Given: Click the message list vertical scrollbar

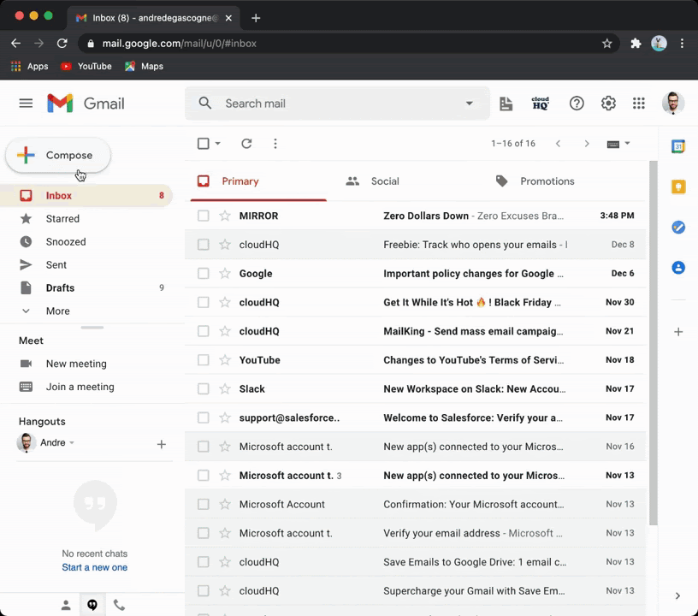Looking at the screenshot, I should pyautogui.click(x=653, y=343).
